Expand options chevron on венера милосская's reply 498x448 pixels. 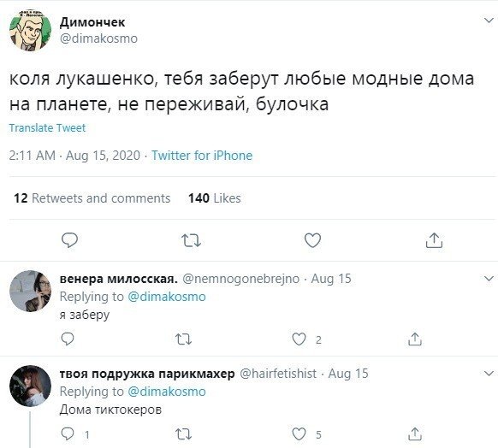point(489,279)
